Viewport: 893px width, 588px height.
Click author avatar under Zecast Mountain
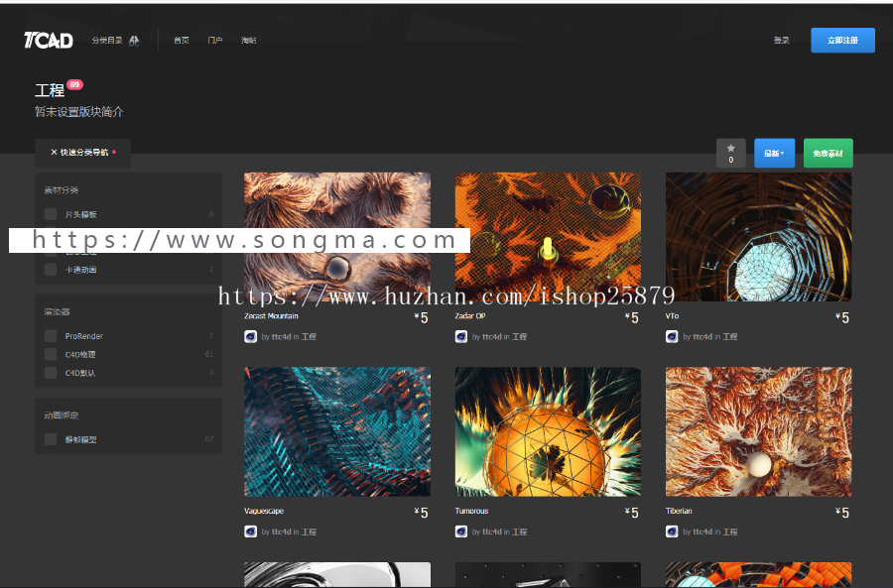(251, 337)
